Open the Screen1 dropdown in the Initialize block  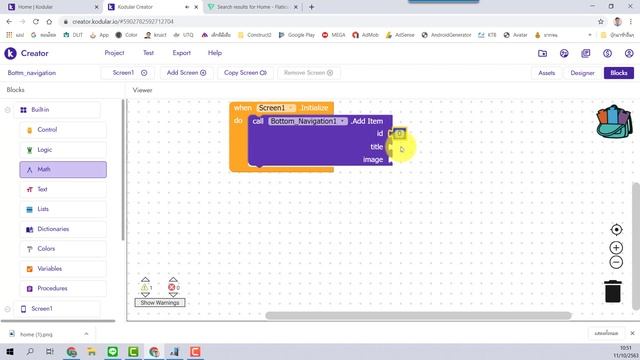[x=276, y=108]
